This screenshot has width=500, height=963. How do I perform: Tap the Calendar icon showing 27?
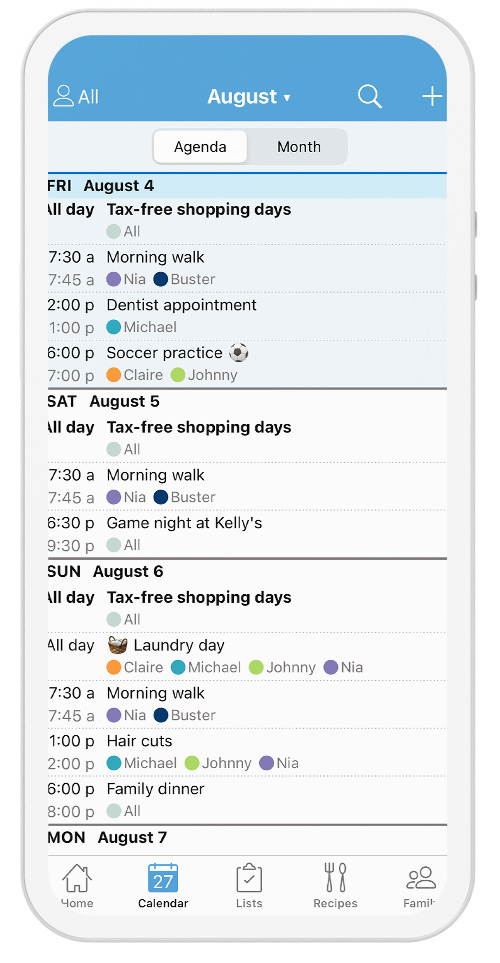163,878
